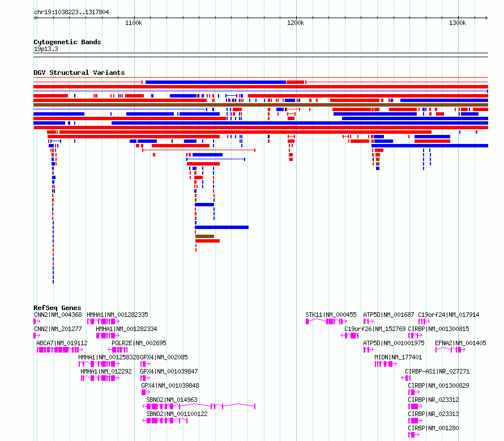Select the C19orf26 NM_152769 gene glyph
The width and height of the screenshot is (504, 441).
349,336
